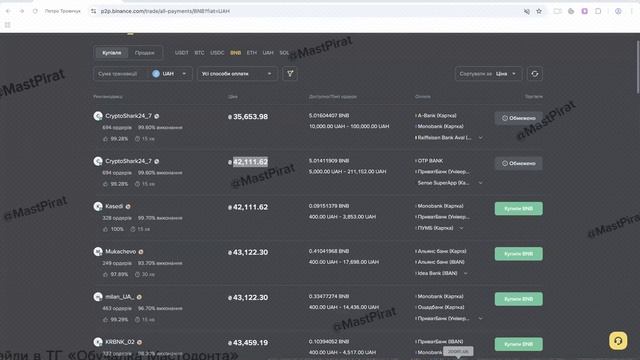Switch to the Buy (Купівля) tab
This screenshot has width=640, height=360.
click(111, 53)
